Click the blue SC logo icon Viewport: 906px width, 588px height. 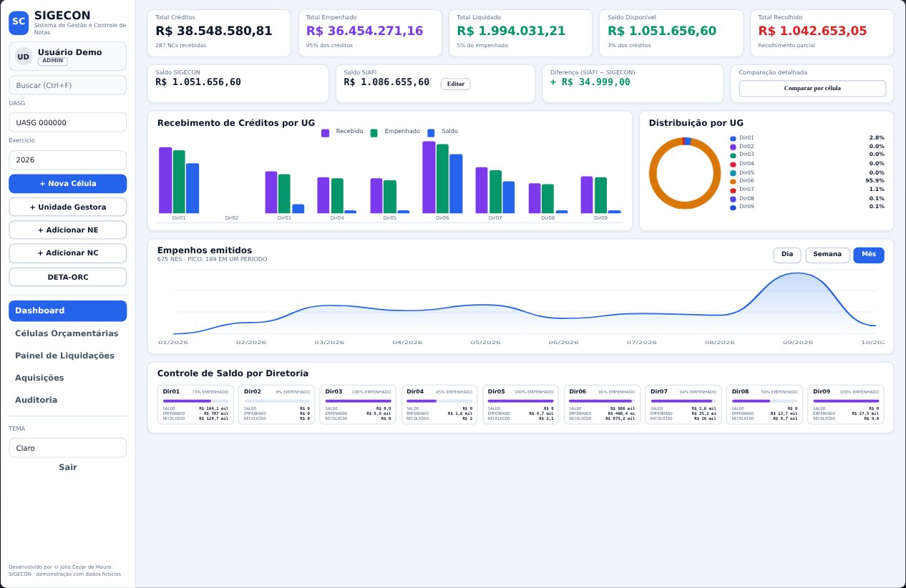coord(19,21)
